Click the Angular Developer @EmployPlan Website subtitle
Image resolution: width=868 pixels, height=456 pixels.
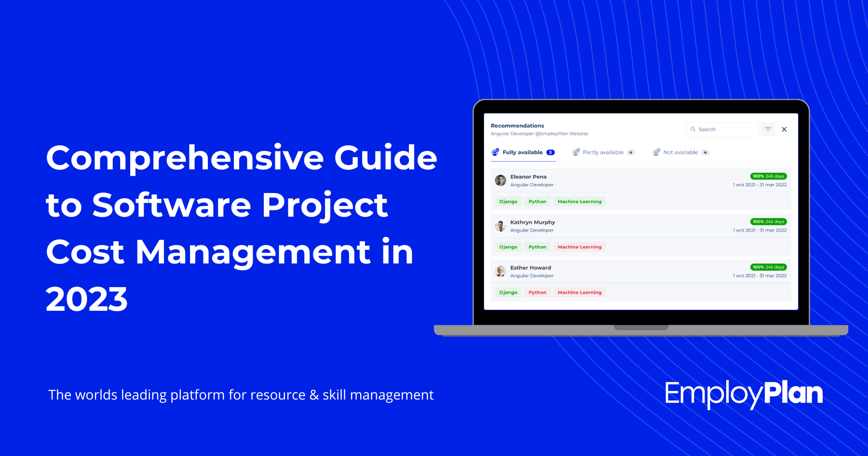539,134
